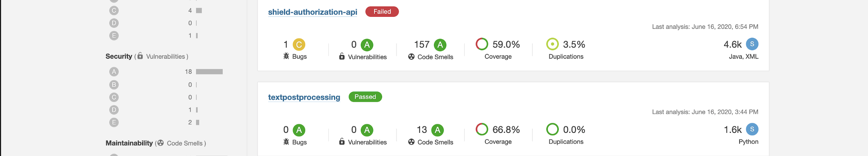Click the bug icon beside Bugs in textpostprocessing
The width and height of the screenshot is (868, 156).
286,142
